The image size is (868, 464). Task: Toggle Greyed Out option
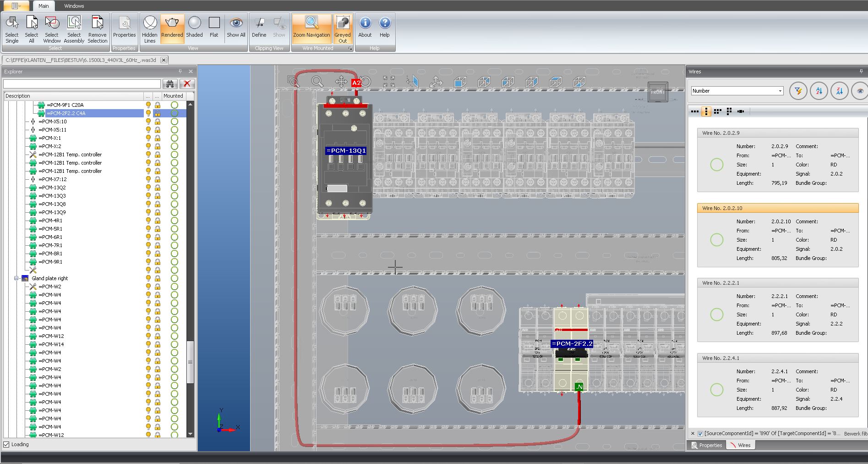[343, 29]
